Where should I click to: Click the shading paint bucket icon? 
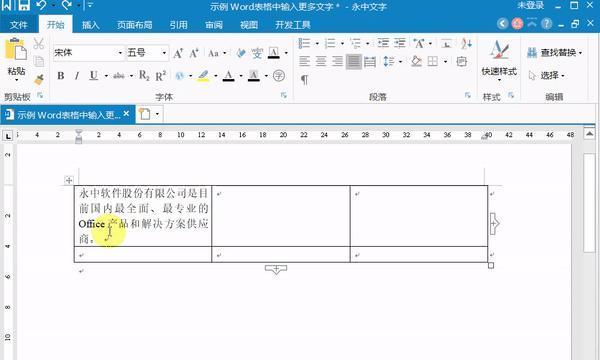click(x=416, y=61)
